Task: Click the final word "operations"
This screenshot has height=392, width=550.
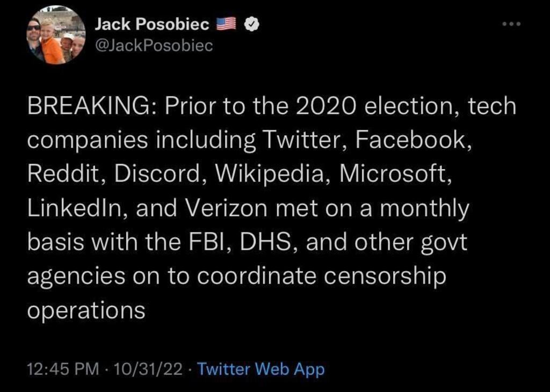Action: (86, 311)
